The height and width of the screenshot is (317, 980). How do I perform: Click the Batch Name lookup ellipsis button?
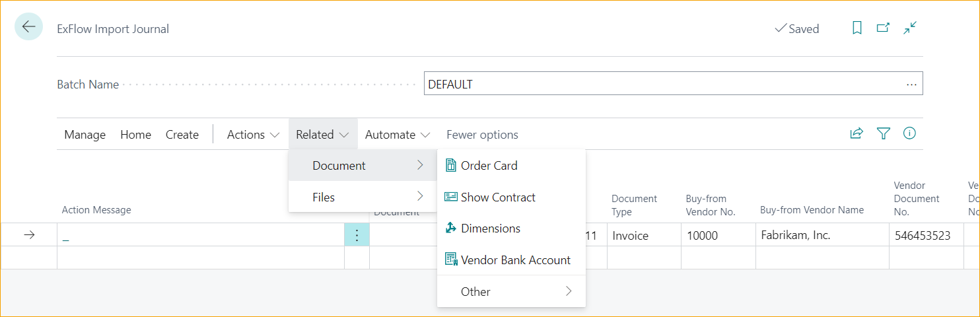(x=911, y=85)
